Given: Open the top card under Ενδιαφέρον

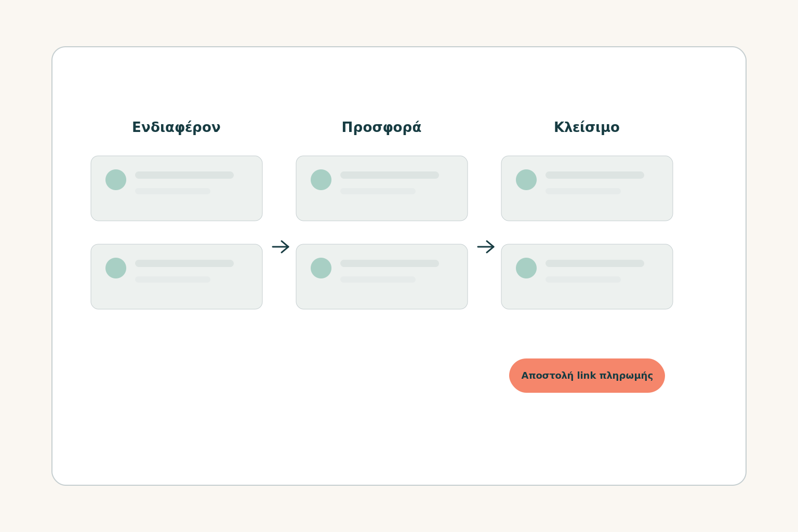Looking at the screenshot, I should coord(177,188).
